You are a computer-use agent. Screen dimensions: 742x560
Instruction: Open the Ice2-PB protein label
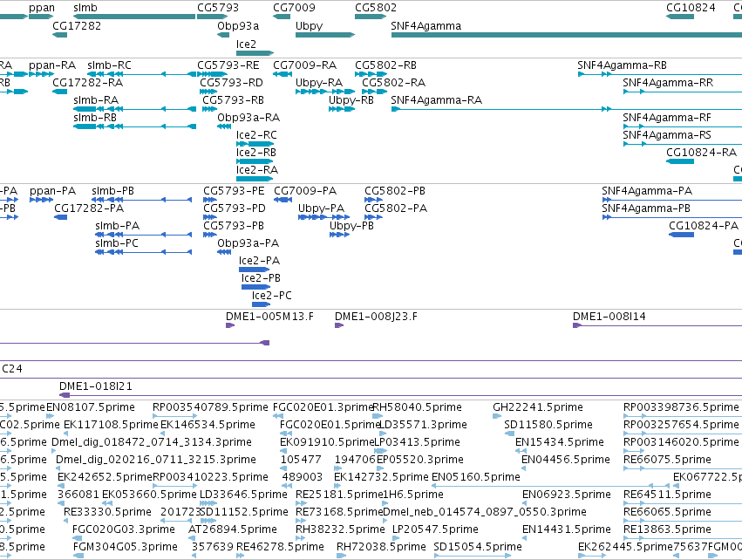click(x=262, y=278)
